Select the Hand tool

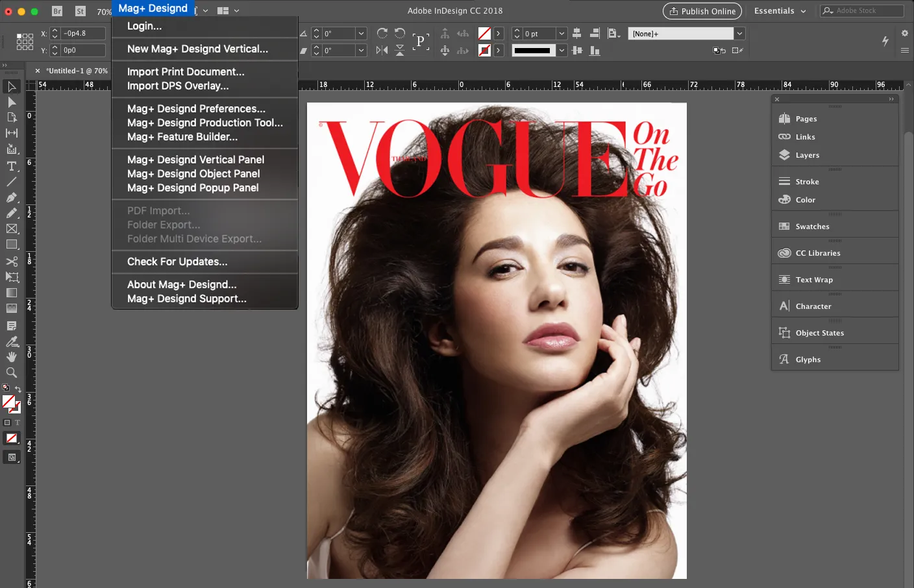(12, 357)
